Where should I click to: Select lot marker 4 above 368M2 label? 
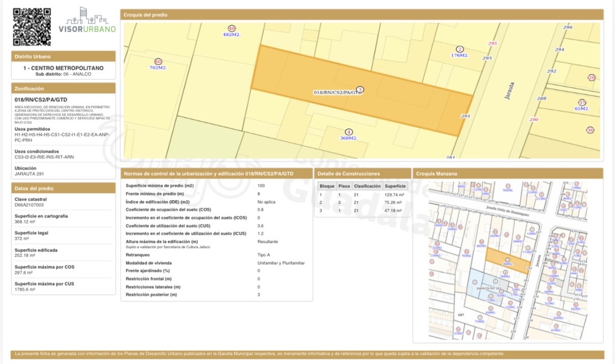coord(349,132)
